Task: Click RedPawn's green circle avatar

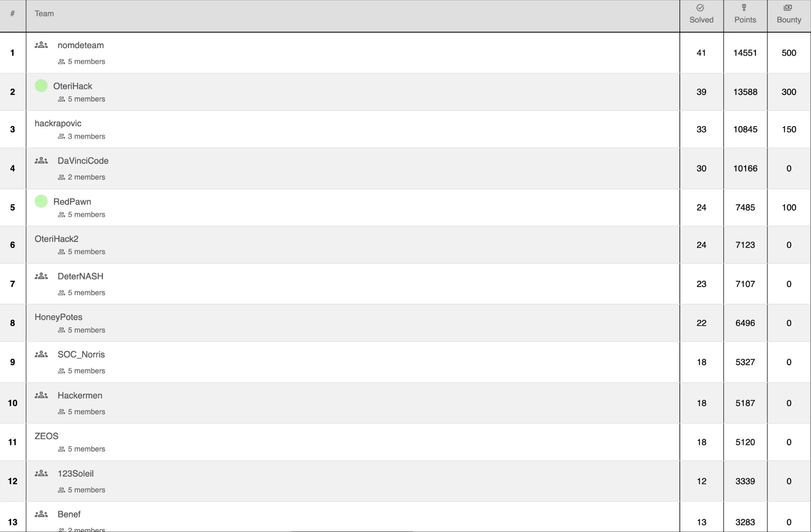Action: [x=41, y=202]
